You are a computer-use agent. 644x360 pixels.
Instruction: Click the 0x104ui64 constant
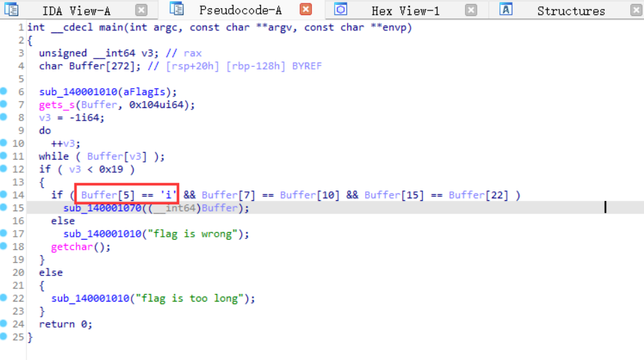tap(156, 105)
